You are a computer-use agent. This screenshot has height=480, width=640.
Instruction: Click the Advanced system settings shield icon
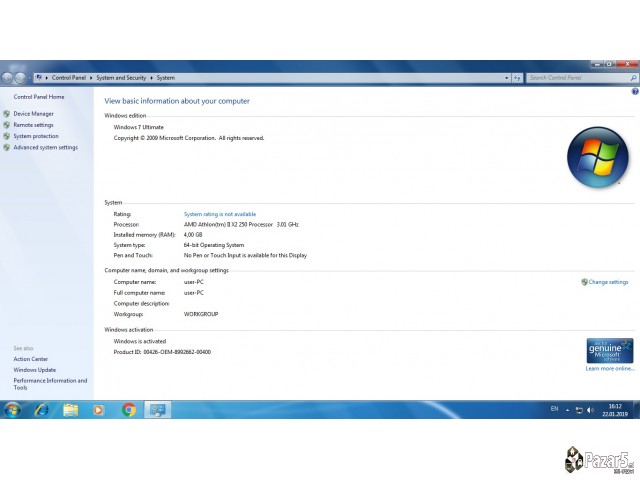point(7,147)
